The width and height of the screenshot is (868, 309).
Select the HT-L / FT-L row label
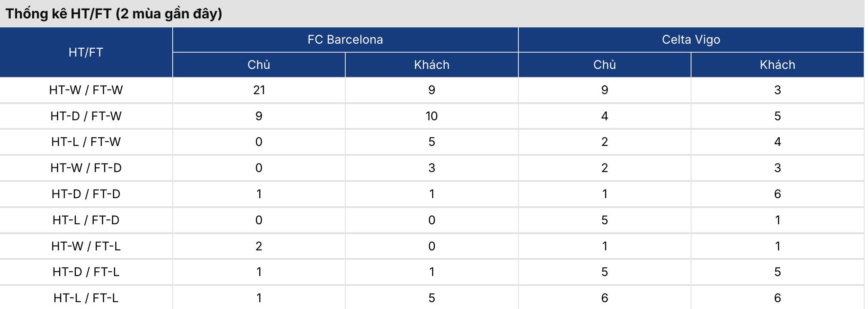(86, 298)
